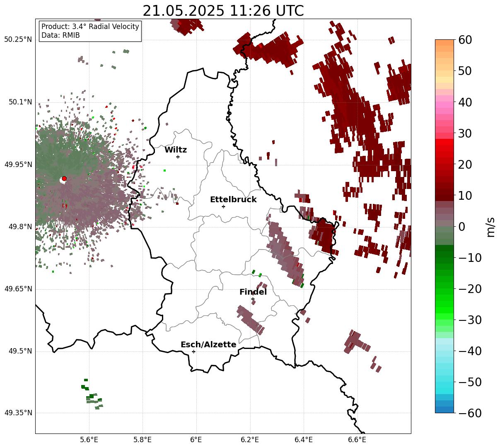
Task: Select the Ettelbruck city label
Action: (x=233, y=200)
